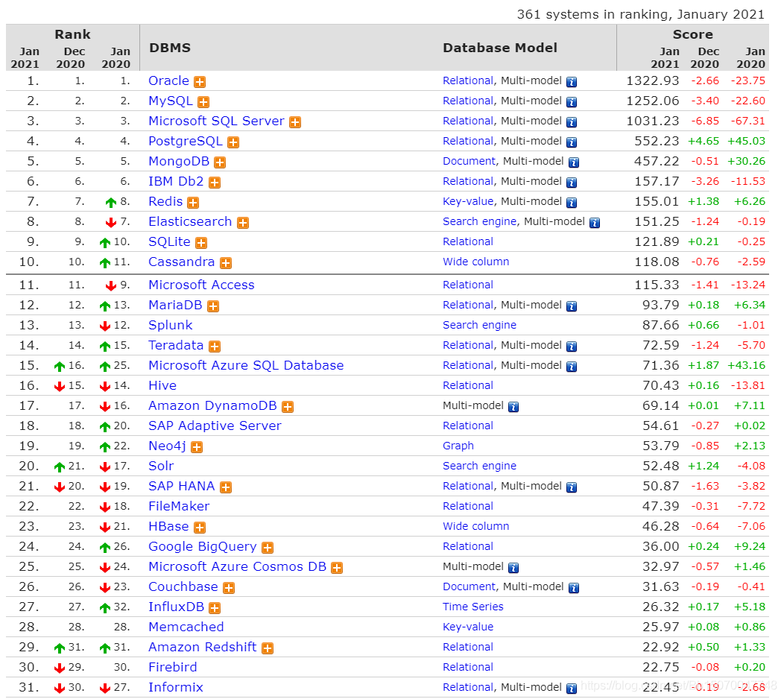Click the plus icon next to SQLite

201,243
